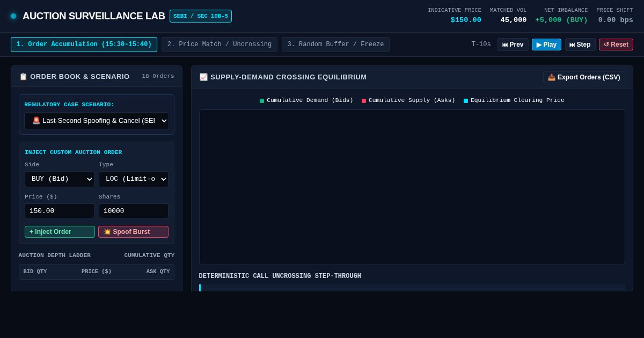Click the ASK QTY column header
This screenshot has width=644, height=338.
158,271
